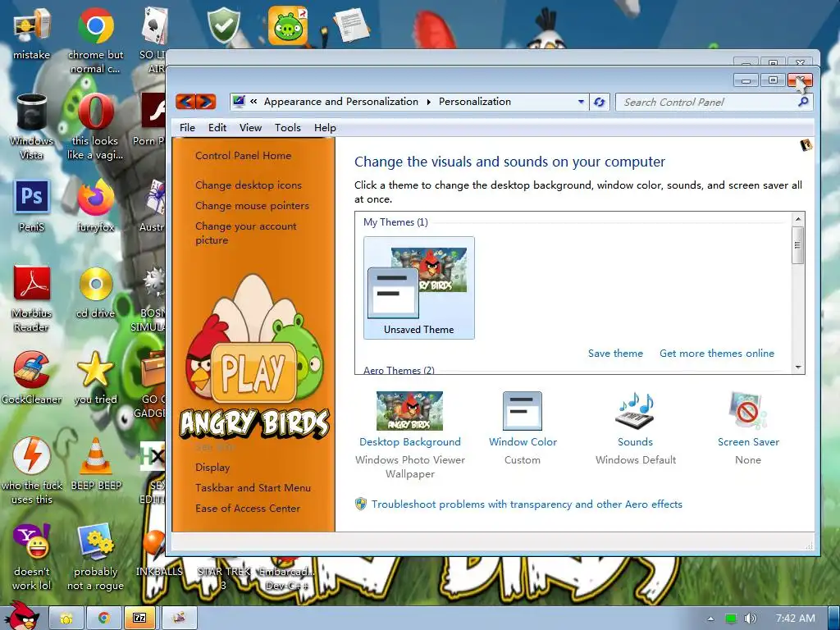
Task: Open Taskbar and Start Menu link
Action: click(253, 487)
